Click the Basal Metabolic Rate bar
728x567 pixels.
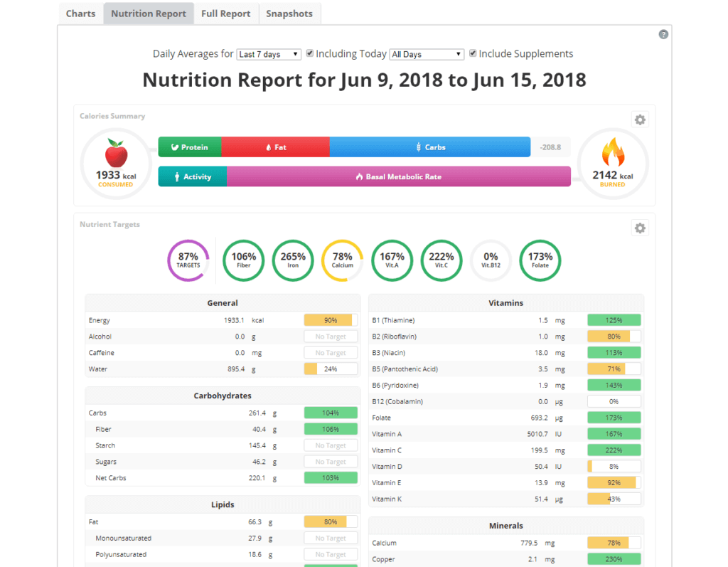[x=398, y=176]
